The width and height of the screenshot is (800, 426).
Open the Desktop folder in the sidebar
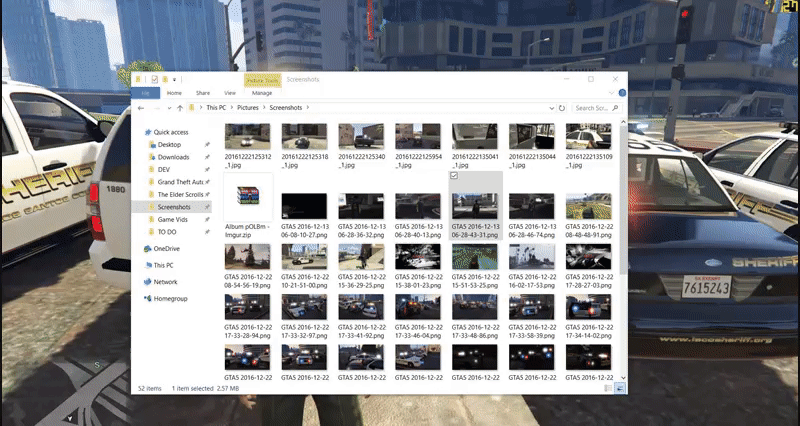point(169,145)
